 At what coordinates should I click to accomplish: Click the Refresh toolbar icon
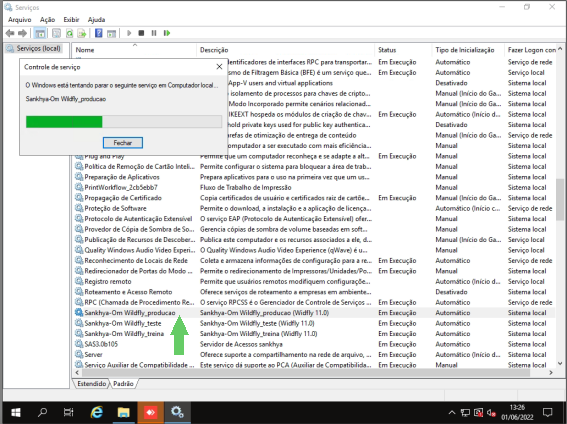coord(69,33)
